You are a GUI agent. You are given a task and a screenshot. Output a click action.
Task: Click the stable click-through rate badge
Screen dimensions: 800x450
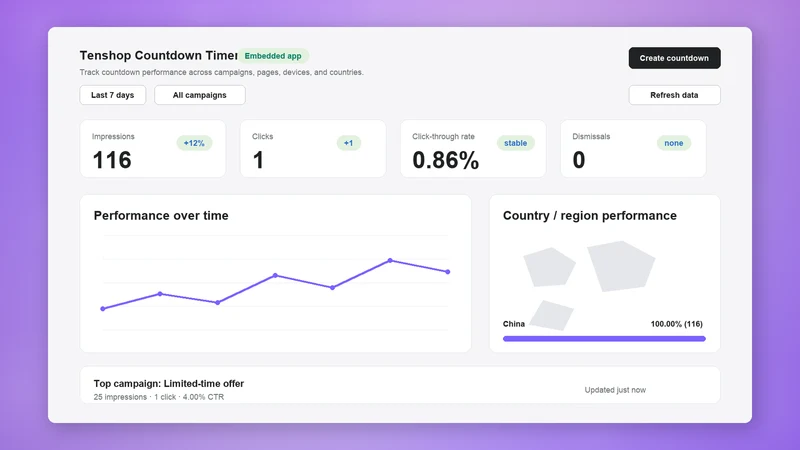(x=515, y=143)
